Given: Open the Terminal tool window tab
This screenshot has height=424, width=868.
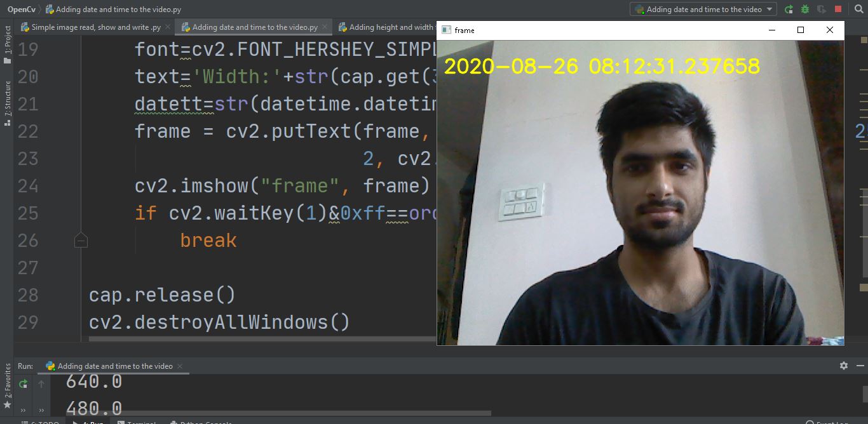Looking at the screenshot, I should (x=136, y=422).
